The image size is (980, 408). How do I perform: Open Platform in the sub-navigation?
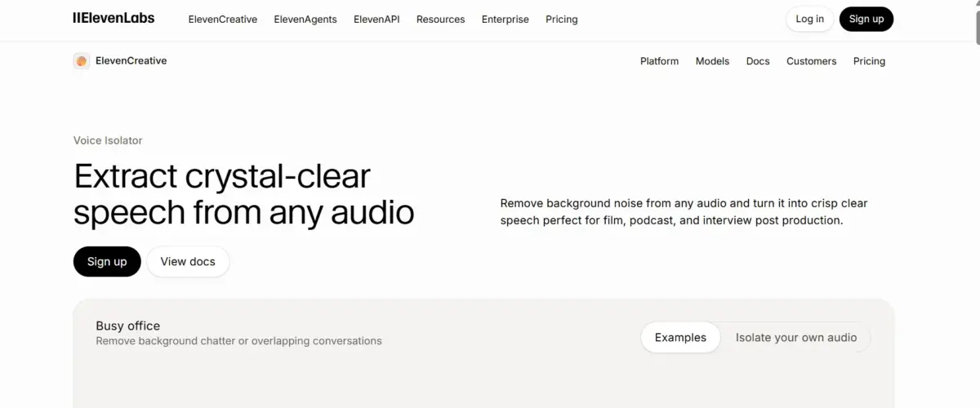pos(659,61)
